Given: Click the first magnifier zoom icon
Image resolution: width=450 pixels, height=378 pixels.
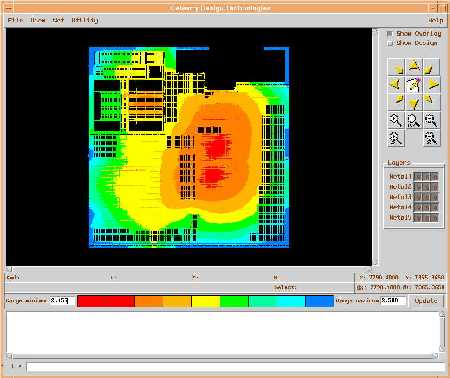Looking at the screenshot, I should [396, 120].
